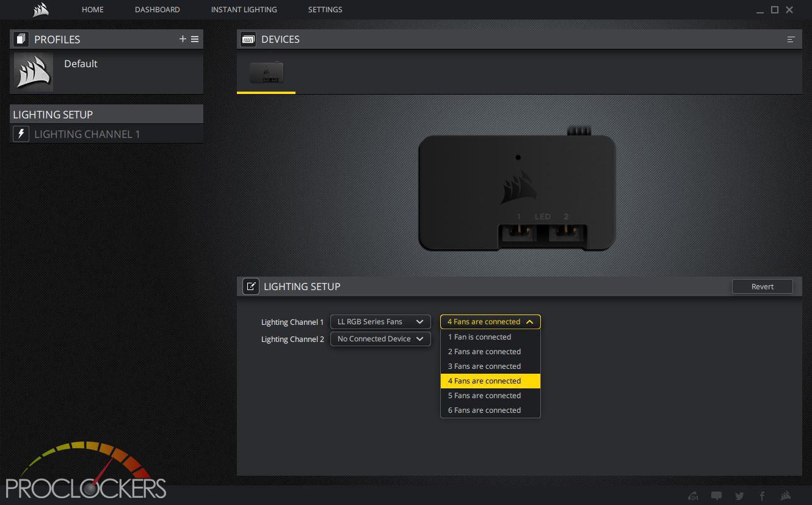Go to the Home tab
Screen dimensions: 812x505
pyautogui.click(x=93, y=9)
